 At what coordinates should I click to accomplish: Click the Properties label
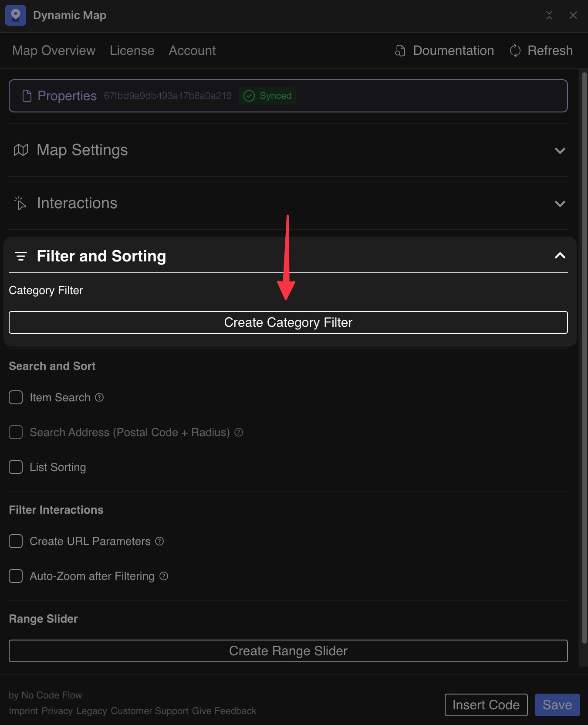point(67,96)
